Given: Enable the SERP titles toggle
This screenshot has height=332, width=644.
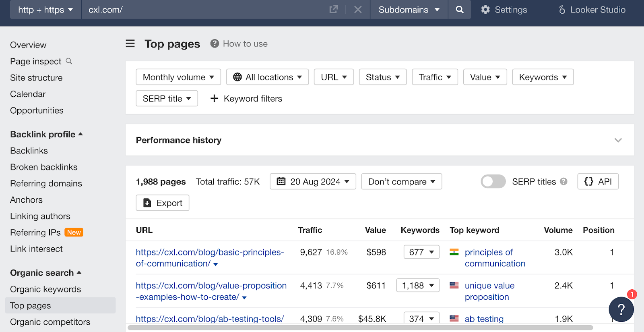Looking at the screenshot, I should (493, 182).
